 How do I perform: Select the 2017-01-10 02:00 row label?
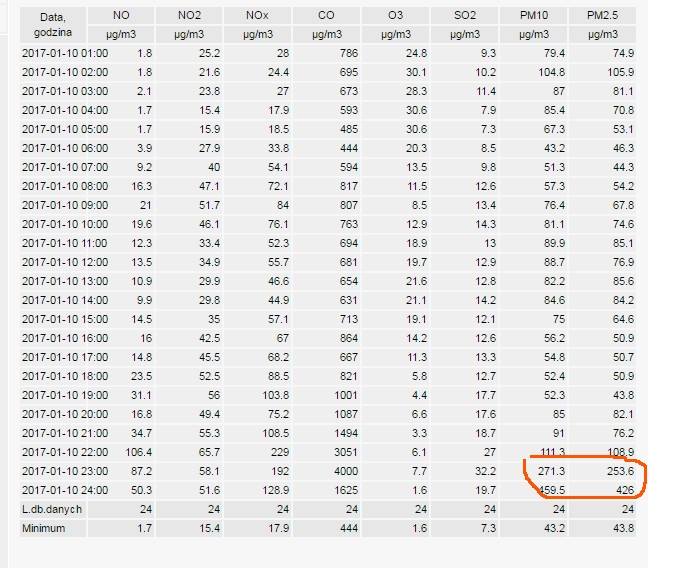pos(65,72)
